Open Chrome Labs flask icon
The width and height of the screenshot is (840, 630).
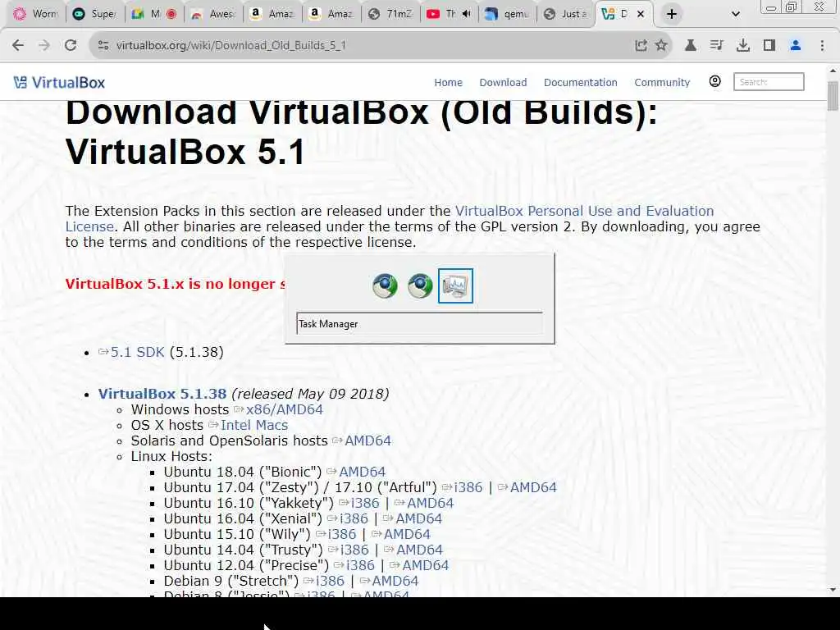(x=691, y=46)
